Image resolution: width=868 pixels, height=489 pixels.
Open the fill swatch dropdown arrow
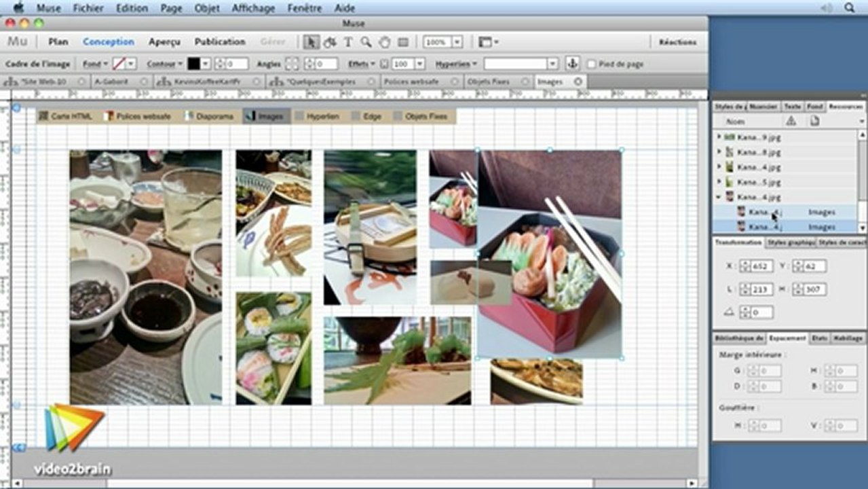pyautogui.click(x=131, y=64)
